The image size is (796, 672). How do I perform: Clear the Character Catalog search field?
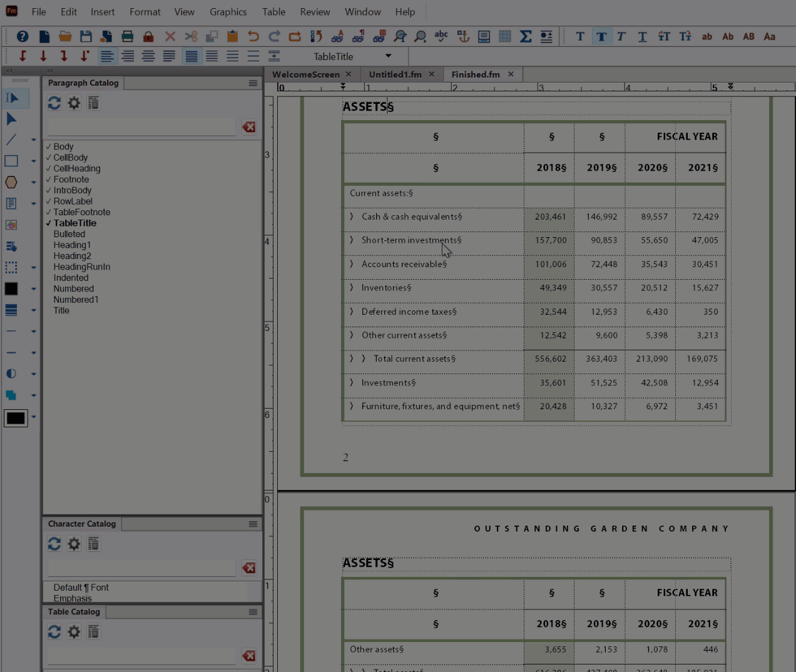[248, 568]
